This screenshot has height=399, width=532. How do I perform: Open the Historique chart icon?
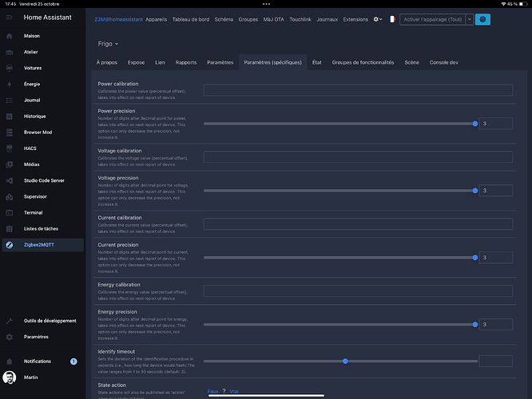[9, 117]
